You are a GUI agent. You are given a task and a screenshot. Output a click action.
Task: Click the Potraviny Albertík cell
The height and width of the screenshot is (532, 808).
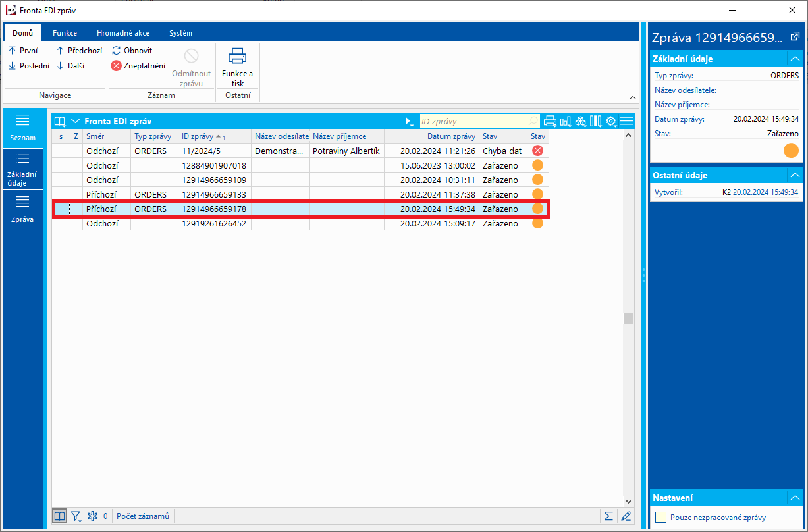pyautogui.click(x=346, y=151)
